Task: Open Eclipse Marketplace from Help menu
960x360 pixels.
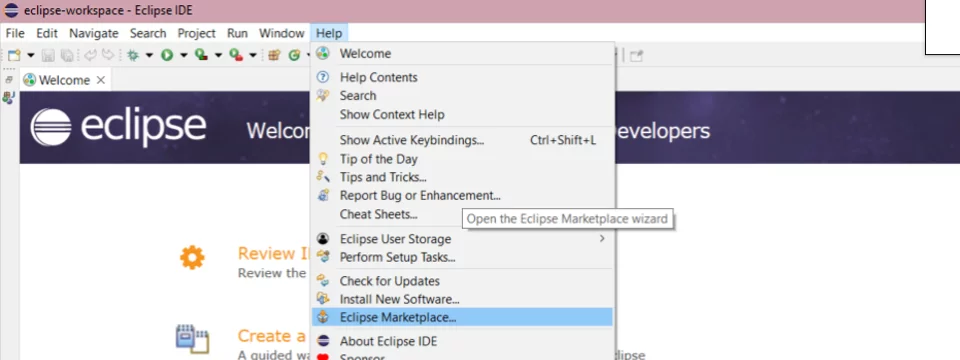Action: point(462,317)
